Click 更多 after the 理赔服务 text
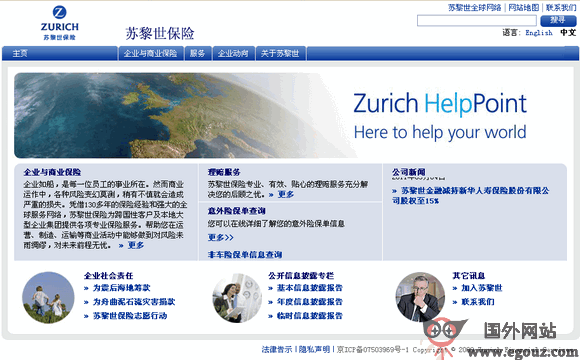The image size is (580, 360). 286,194
